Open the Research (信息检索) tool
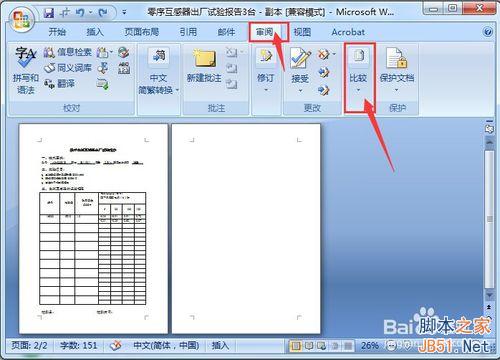500x360 pixels. click(x=68, y=52)
